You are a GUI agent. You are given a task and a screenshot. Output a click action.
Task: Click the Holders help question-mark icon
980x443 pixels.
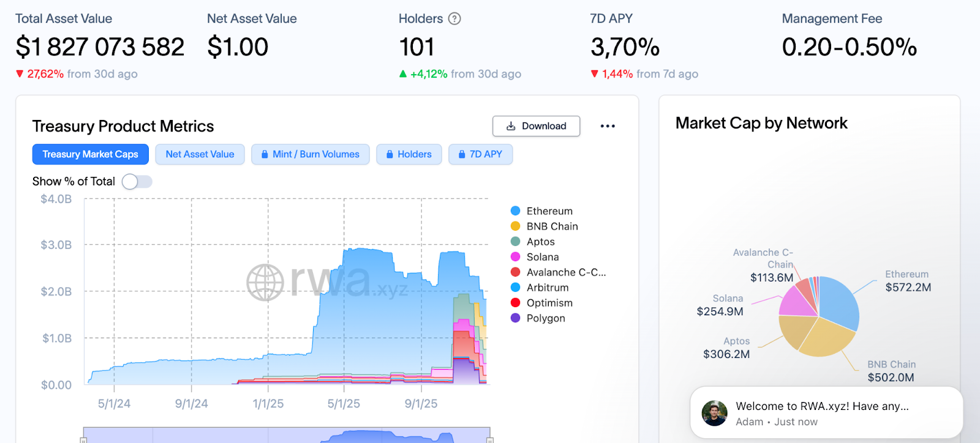click(x=454, y=18)
